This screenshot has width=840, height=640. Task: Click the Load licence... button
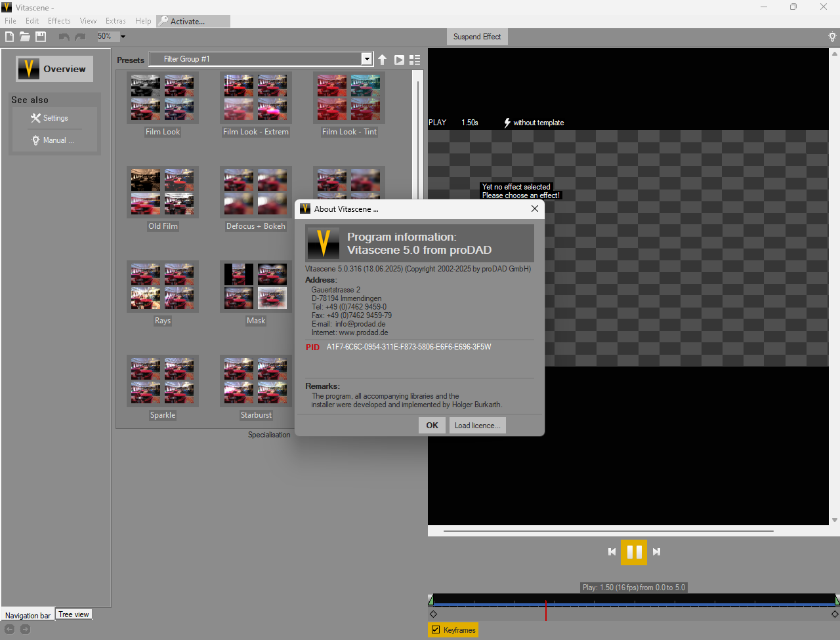pyautogui.click(x=477, y=426)
